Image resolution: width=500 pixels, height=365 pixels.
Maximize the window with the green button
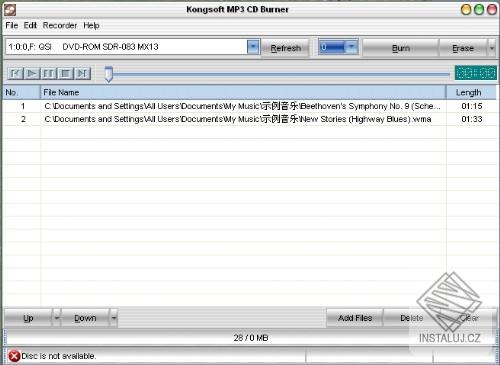(x=479, y=10)
